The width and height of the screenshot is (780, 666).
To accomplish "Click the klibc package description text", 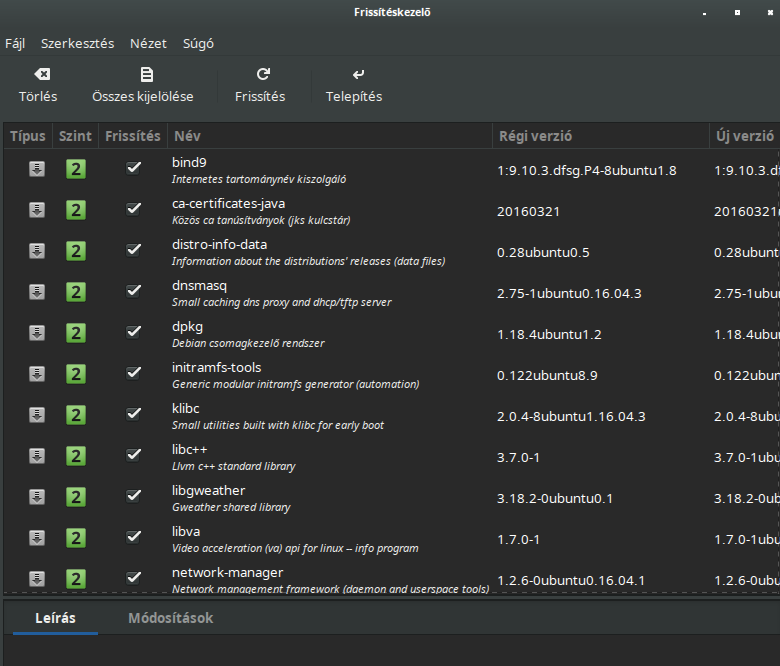I will [x=278, y=425].
